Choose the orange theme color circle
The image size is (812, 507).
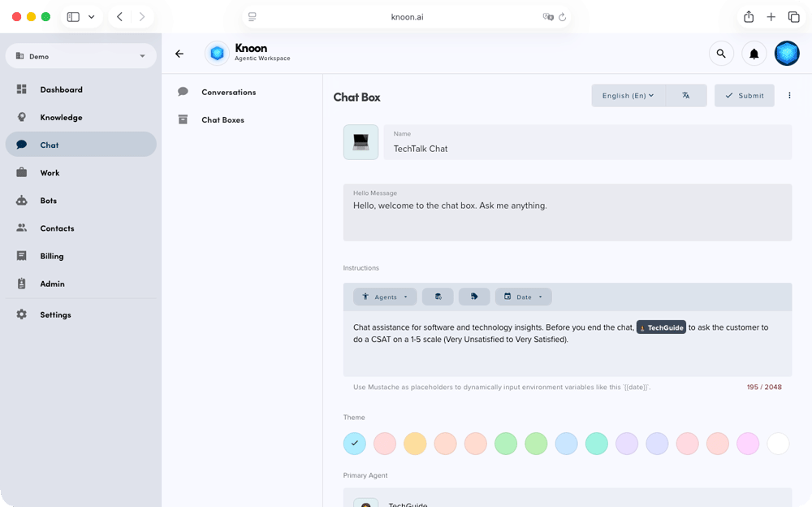415,444
